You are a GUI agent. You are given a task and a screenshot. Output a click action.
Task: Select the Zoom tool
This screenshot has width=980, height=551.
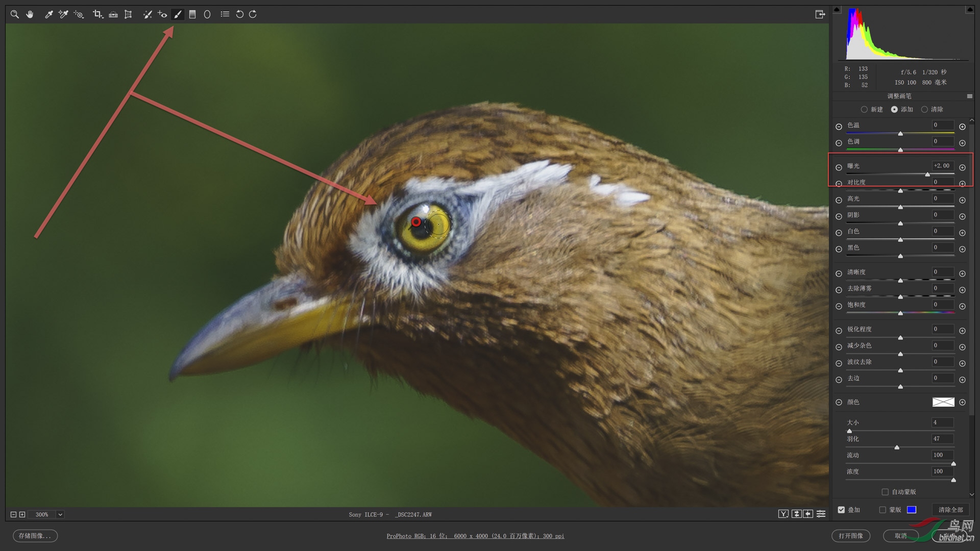pos(14,14)
